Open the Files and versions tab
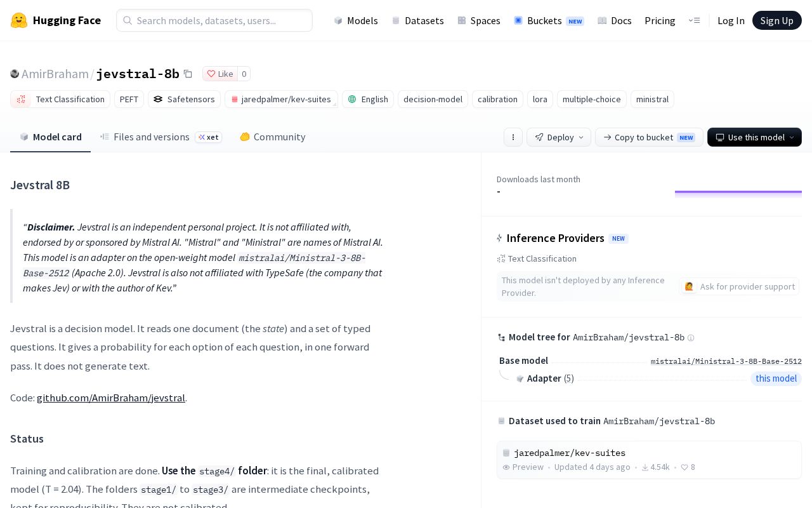This screenshot has height=508, width=812. click(x=160, y=137)
